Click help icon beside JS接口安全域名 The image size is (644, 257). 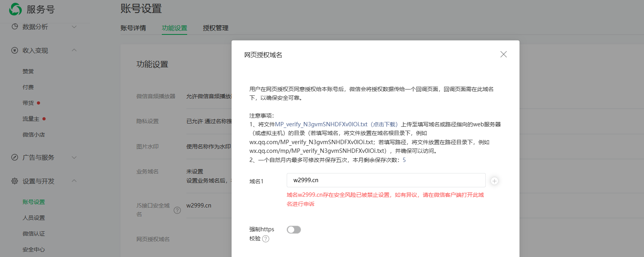pyautogui.click(x=177, y=210)
